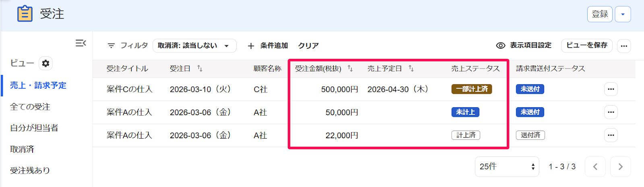Click the plus icon for 条件追加
Viewport: 644px width, 187px height.
click(x=251, y=46)
